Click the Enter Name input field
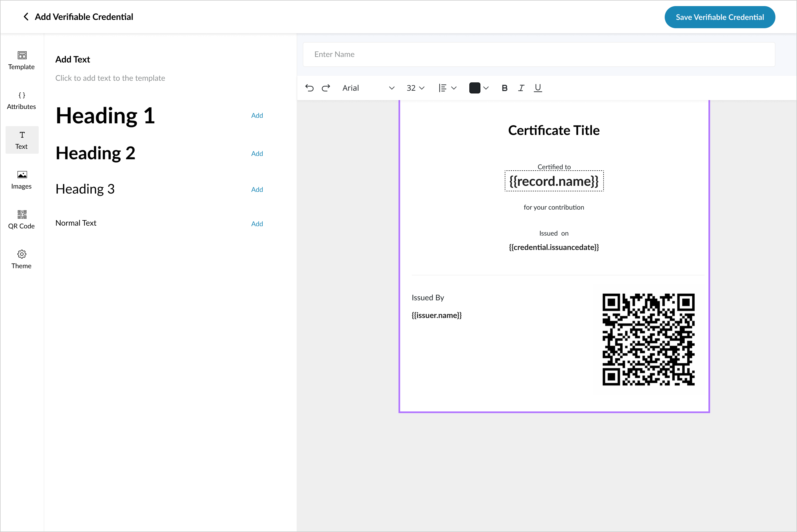797x532 pixels. [x=539, y=54]
